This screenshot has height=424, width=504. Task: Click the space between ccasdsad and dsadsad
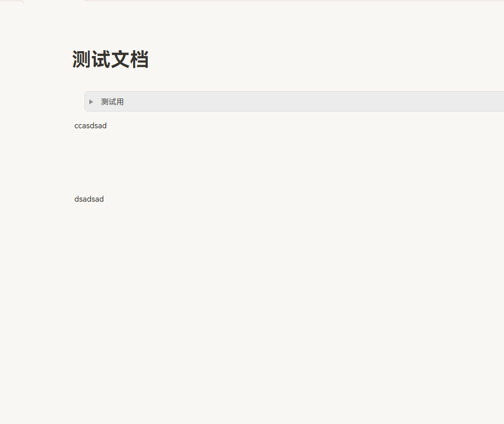[145, 162]
